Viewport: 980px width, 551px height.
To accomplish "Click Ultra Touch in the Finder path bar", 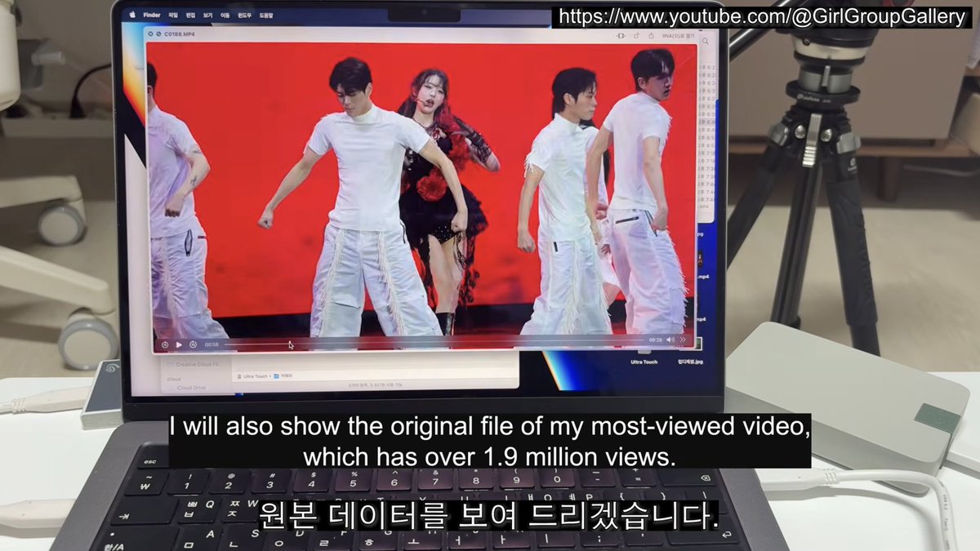I will click(x=255, y=376).
